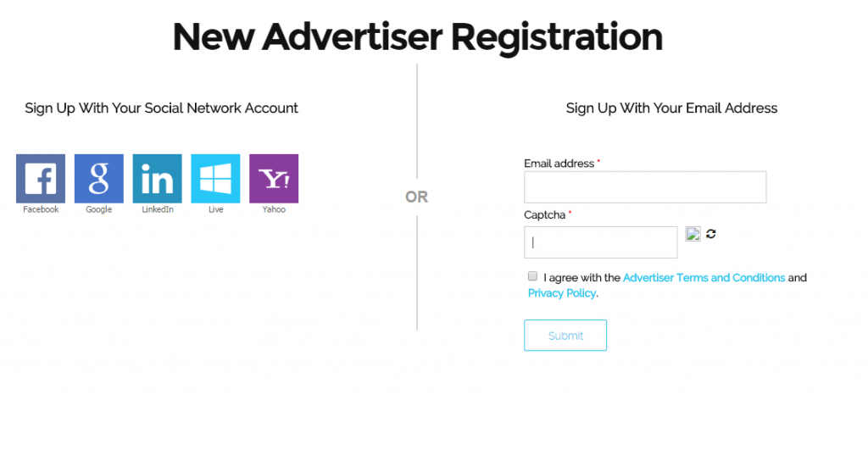Click the Captcha field label
The height and width of the screenshot is (450, 868).
pyautogui.click(x=545, y=214)
